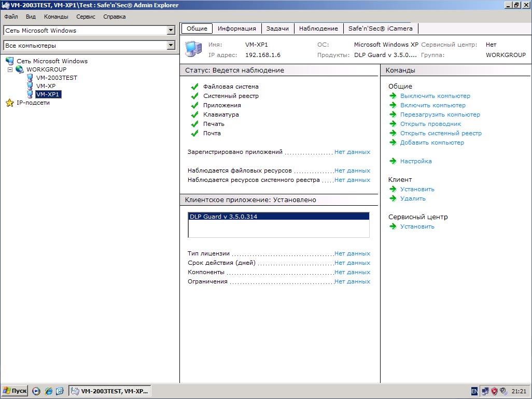The image size is (532, 399).
Task: Click the green checkmark for Файловая система
Action: click(x=194, y=87)
